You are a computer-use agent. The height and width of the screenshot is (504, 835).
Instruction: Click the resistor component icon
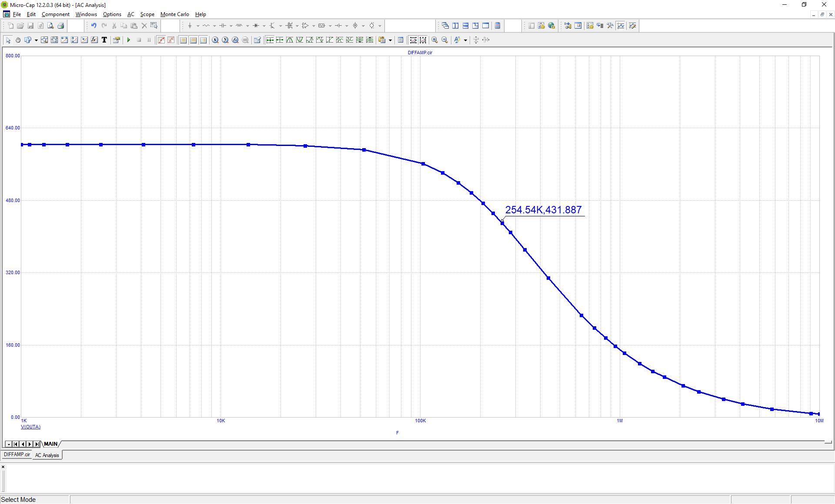pos(206,26)
